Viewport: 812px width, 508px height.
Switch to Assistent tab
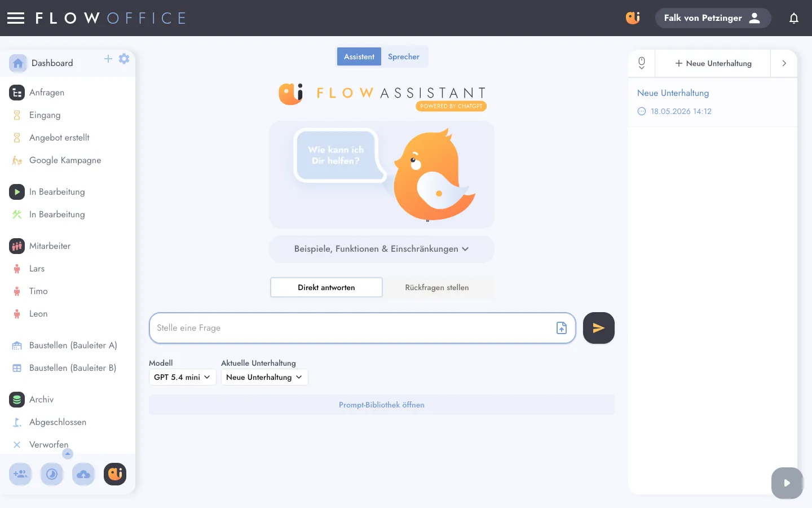(x=359, y=56)
